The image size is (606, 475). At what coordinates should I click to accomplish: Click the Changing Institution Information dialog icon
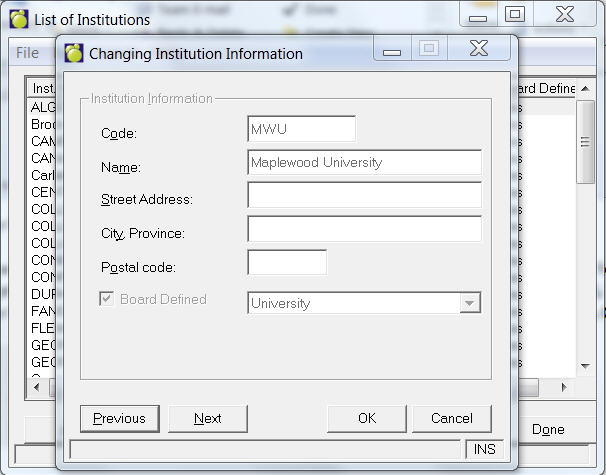point(73,54)
